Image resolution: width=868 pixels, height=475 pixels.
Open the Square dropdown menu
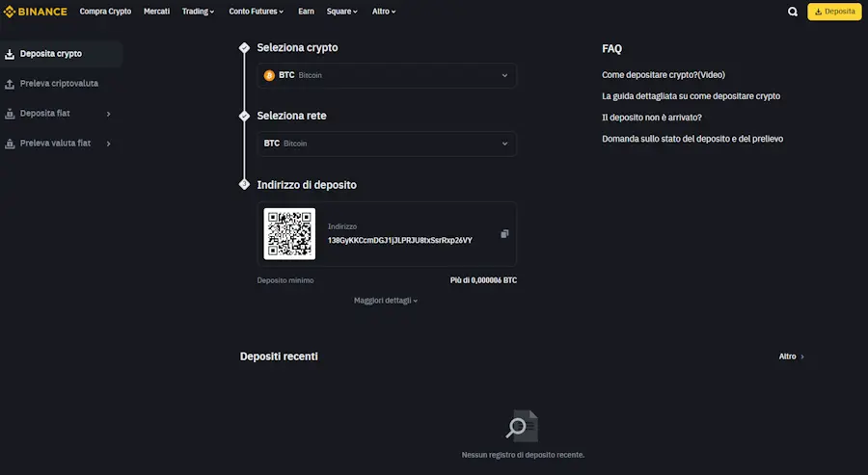click(342, 11)
